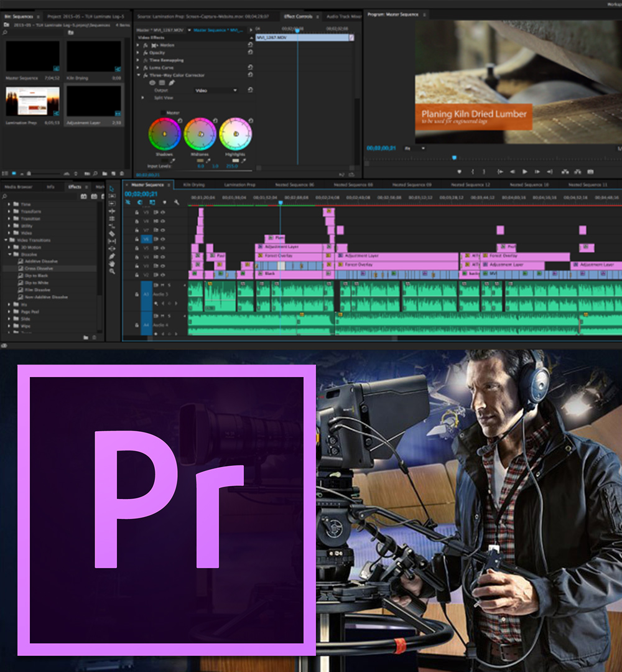Mute the A3 audio track

pyautogui.click(x=162, y=285)
